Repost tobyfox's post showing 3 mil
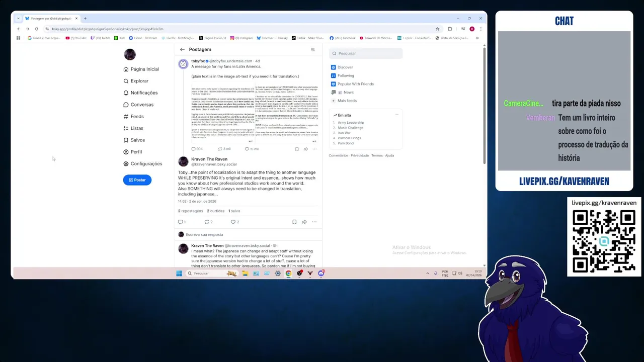Screen dimensions: 644x362 224,149
